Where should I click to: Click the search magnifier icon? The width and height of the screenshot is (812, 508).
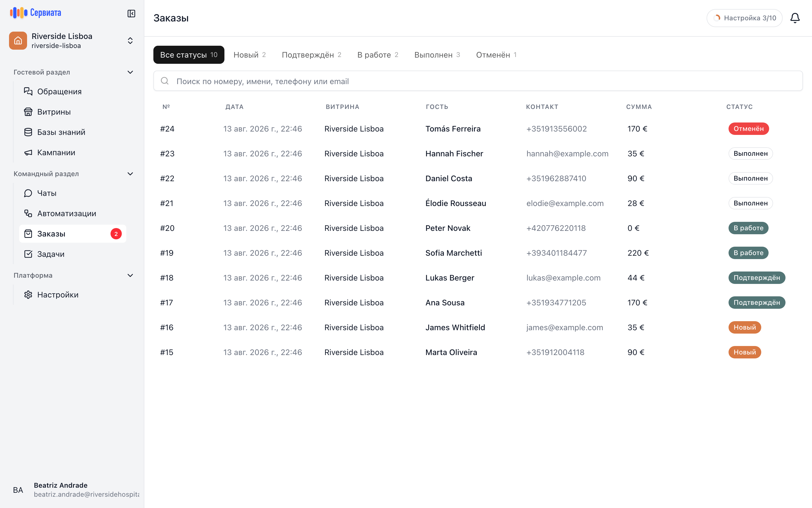[x=165, y=81]
